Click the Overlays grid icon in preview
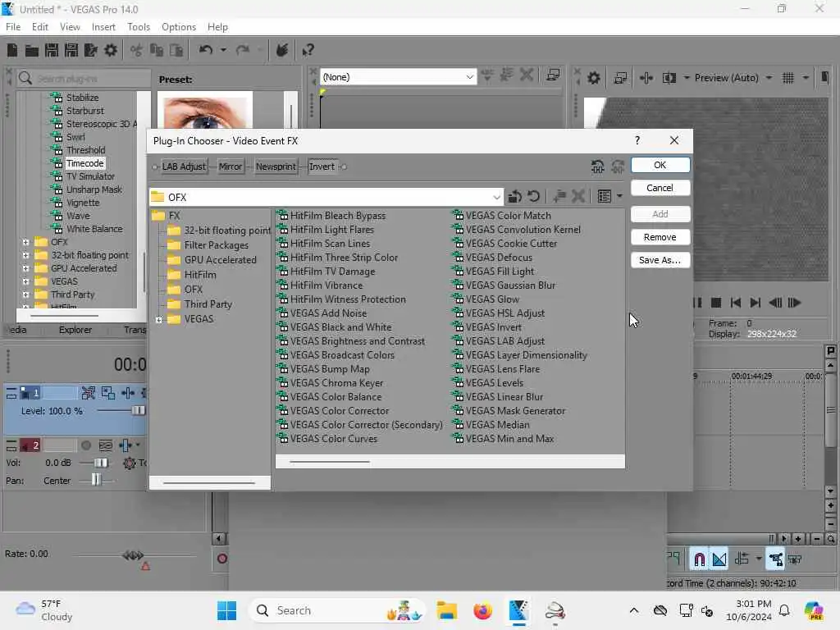 (788, 78)
